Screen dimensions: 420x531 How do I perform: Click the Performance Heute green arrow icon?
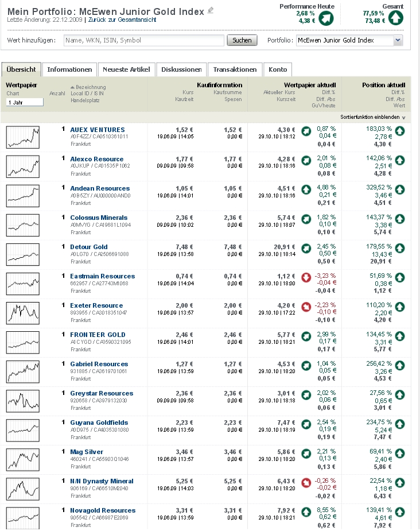pyautogui.click(x=326, y=18)
